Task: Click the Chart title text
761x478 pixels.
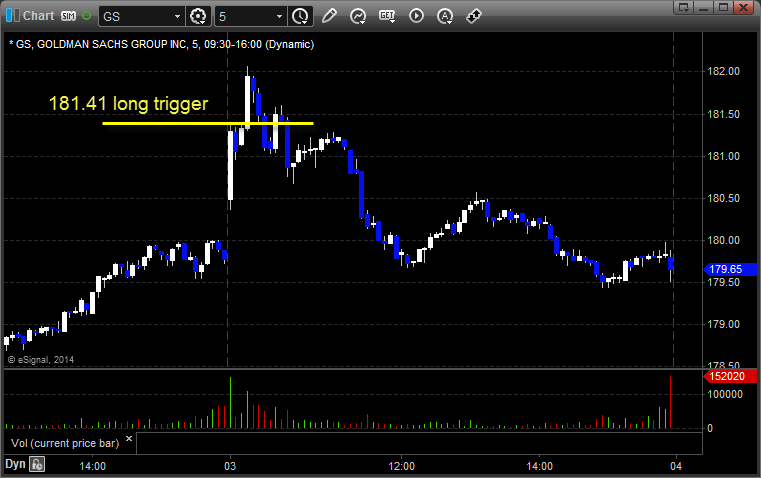Action: click(x=38, y=16)
